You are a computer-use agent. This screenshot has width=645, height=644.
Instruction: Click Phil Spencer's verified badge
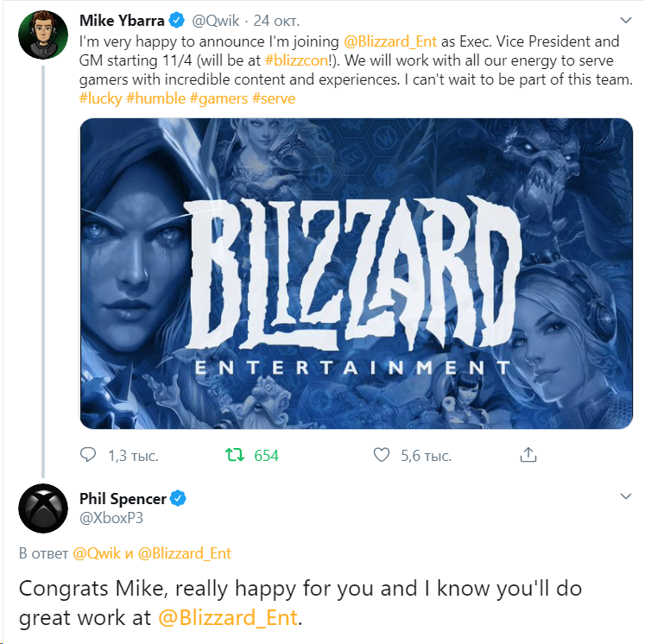[179, 498]
